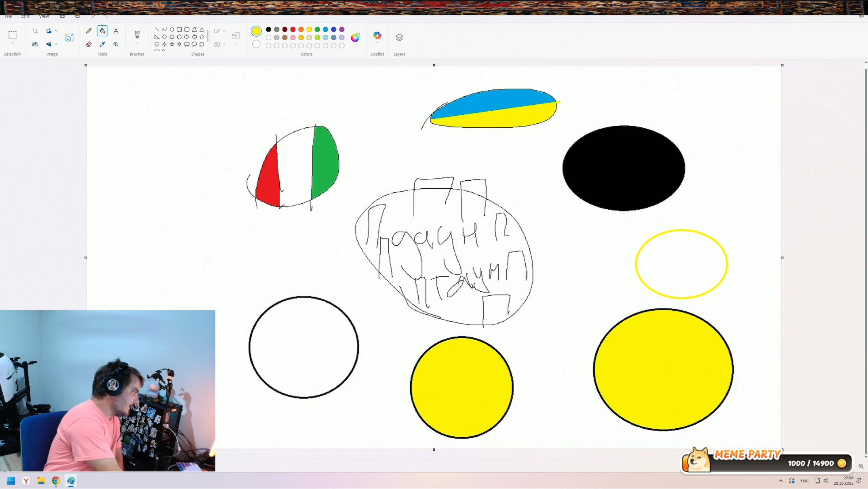Open the View menu
868x489 pixels.
pos(44,16)
